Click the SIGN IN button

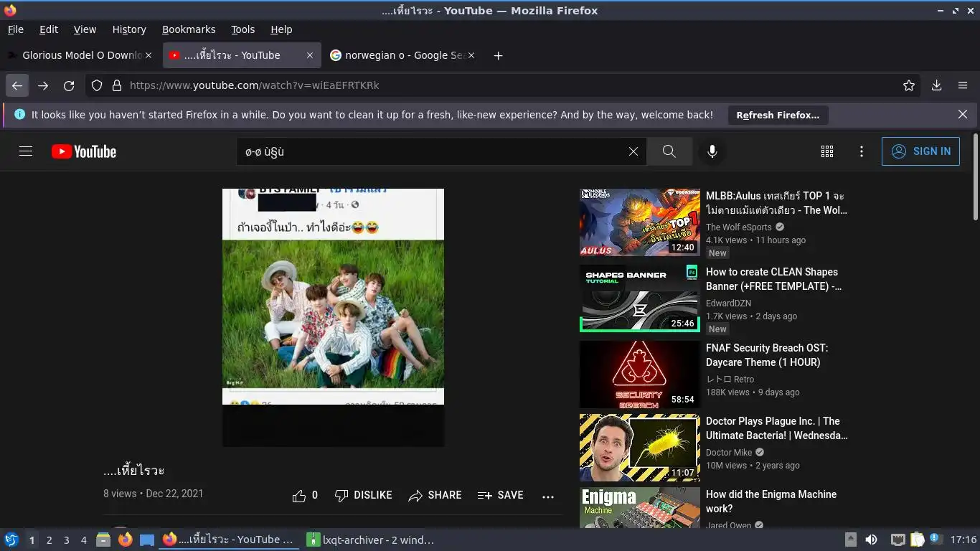click(920, 151)
